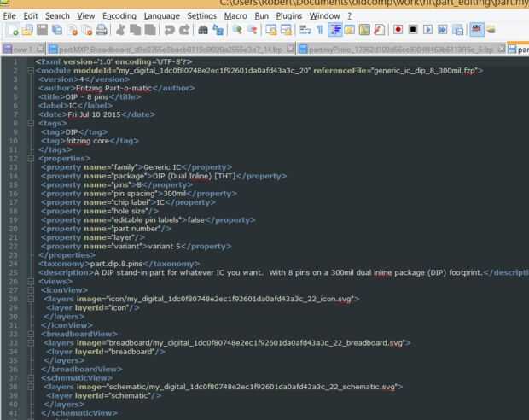Play back the recorded macro
The height and width of the screenshot is (420, 529).
[x=427, y=30]
